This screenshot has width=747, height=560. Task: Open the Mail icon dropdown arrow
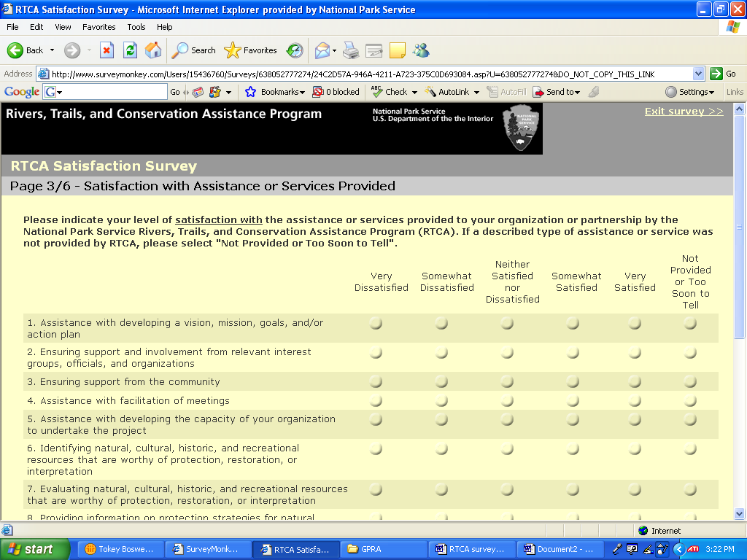click(334, 50)
